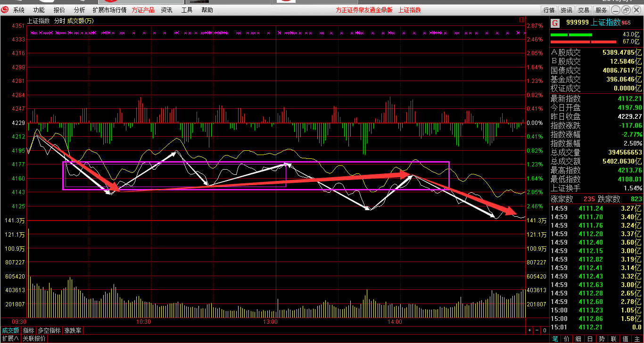This screenshot has width=644, height=344.
Task: Switch to the 多空指标 indicator tab
Action: point(49,331)
